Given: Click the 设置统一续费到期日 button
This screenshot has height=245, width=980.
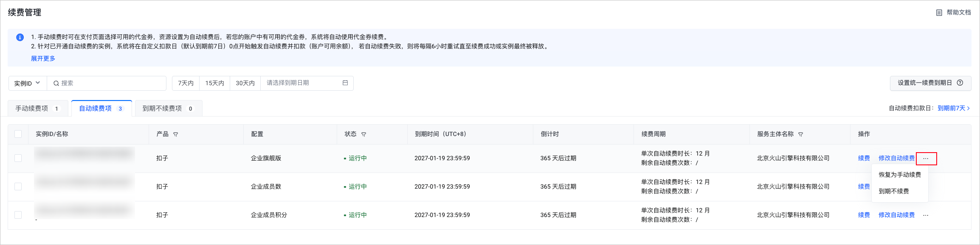Looking at the screenshot, I should click(x=925, y=83).
